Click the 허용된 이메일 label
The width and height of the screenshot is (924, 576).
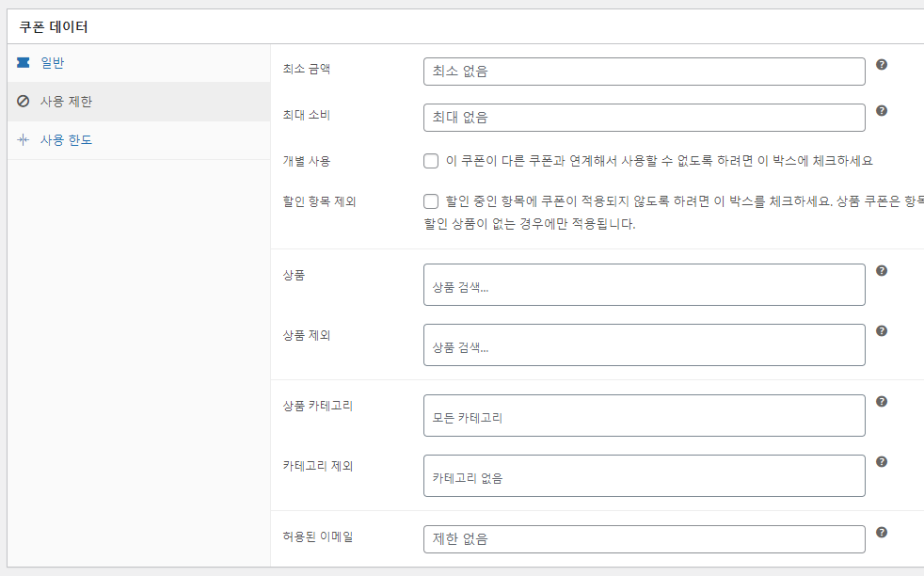pos(318,536)
